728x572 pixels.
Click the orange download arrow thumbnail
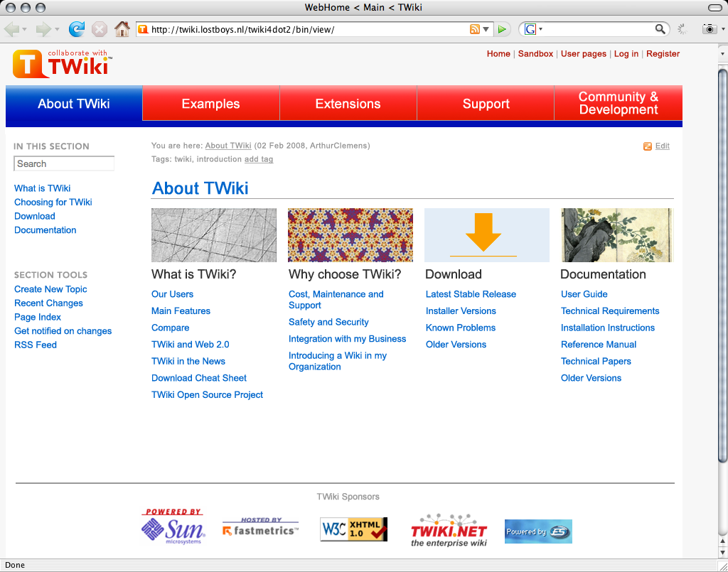[x=486, y=235]
